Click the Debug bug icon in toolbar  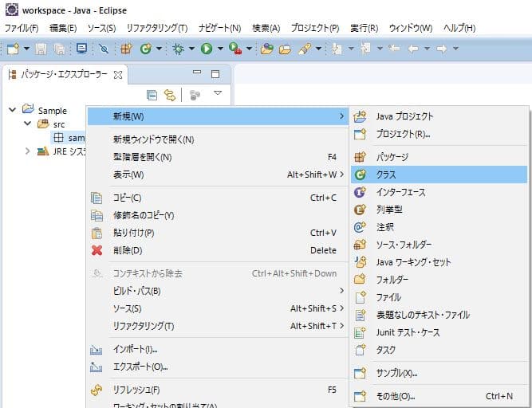[179, 49]
